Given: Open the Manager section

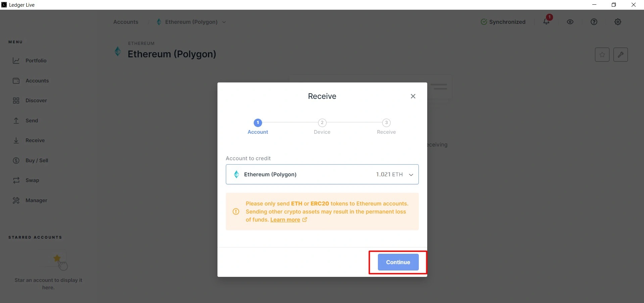Looking at the screenshot, I should [x=36, y=200].
